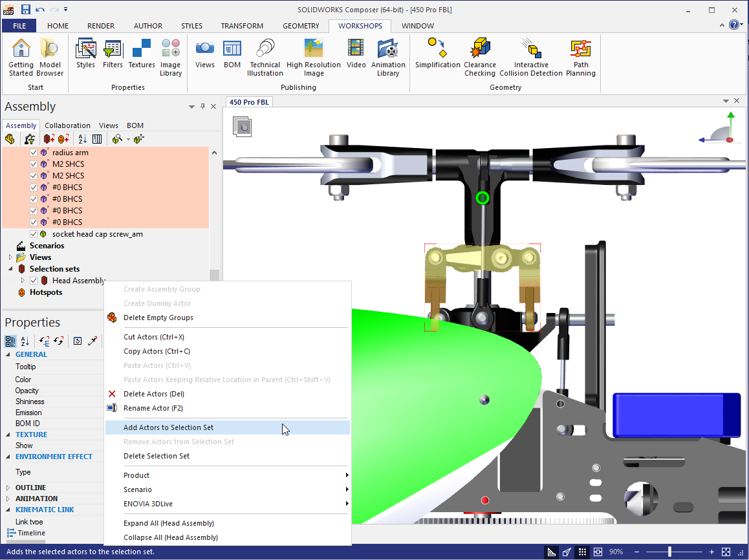Viewport: 749px width, 560px height.
Task: Toggle the Head Assembly selection set checkbox
Action: pyautogui.click(x=34, y=281)
